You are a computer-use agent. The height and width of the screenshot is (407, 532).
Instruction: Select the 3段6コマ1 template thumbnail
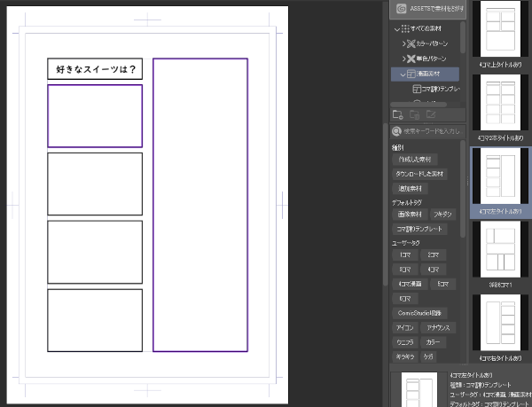(x=500, y=249)
